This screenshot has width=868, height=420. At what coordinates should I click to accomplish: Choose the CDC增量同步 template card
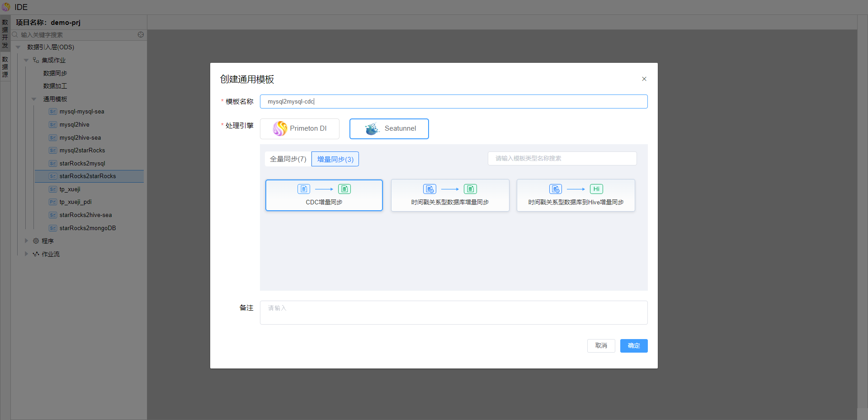[324, 195]
